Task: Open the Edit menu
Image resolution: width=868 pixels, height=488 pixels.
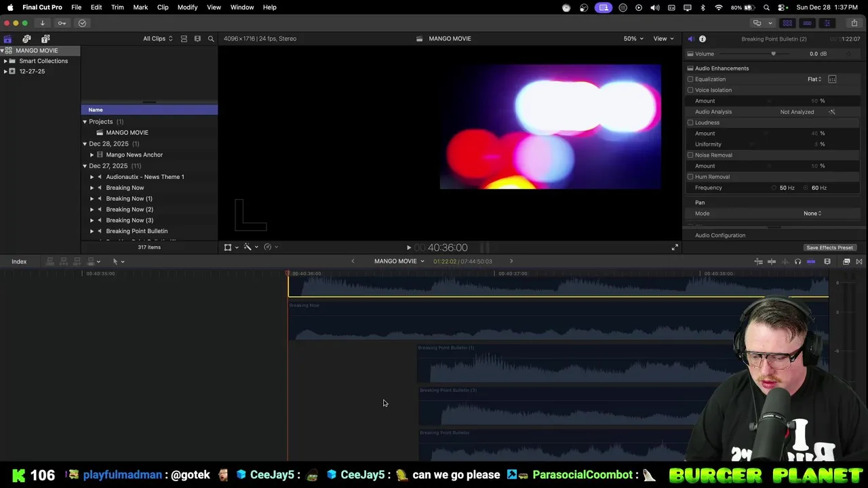Action: 96,7
